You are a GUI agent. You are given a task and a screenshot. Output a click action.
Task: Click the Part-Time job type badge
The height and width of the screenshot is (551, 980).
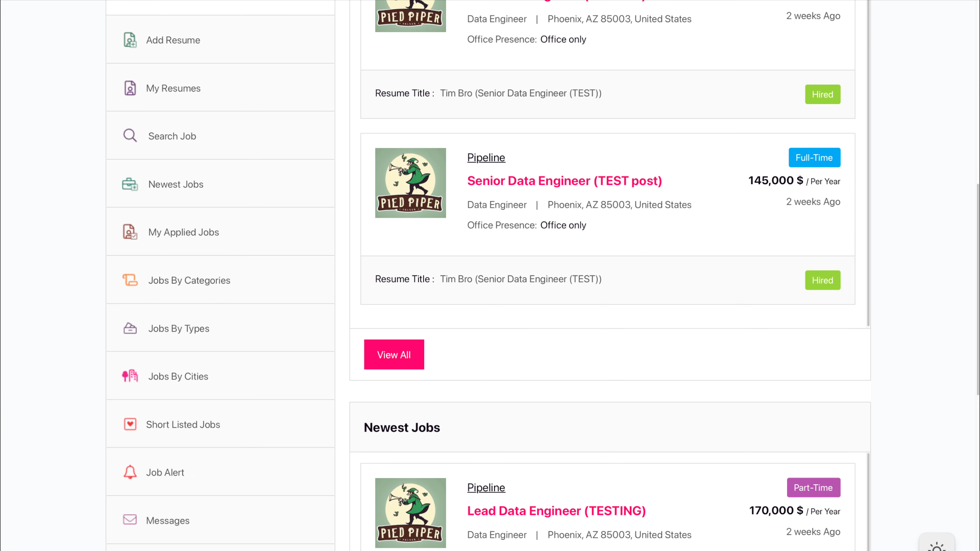(x=813, y=488)
